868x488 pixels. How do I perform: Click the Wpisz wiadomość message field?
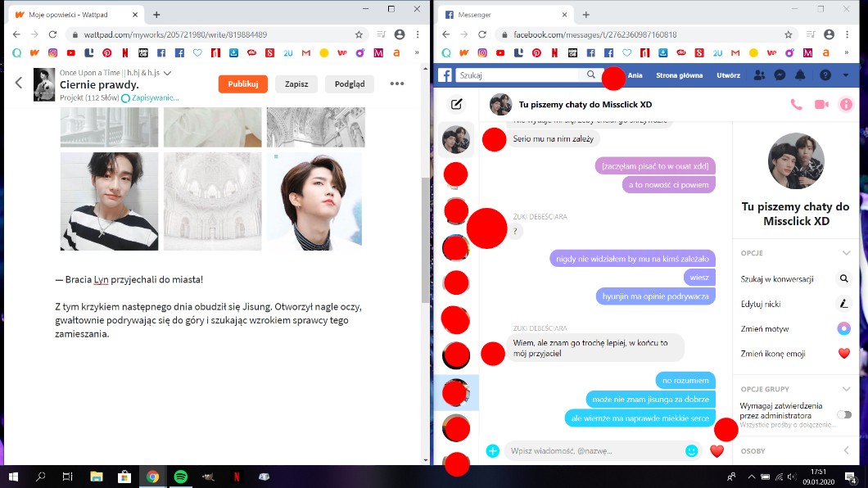594,450
